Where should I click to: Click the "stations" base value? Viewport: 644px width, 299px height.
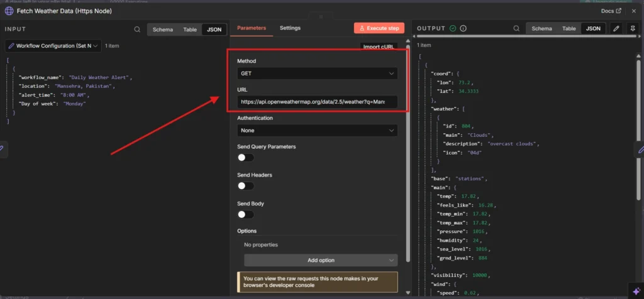coord(470,179)
